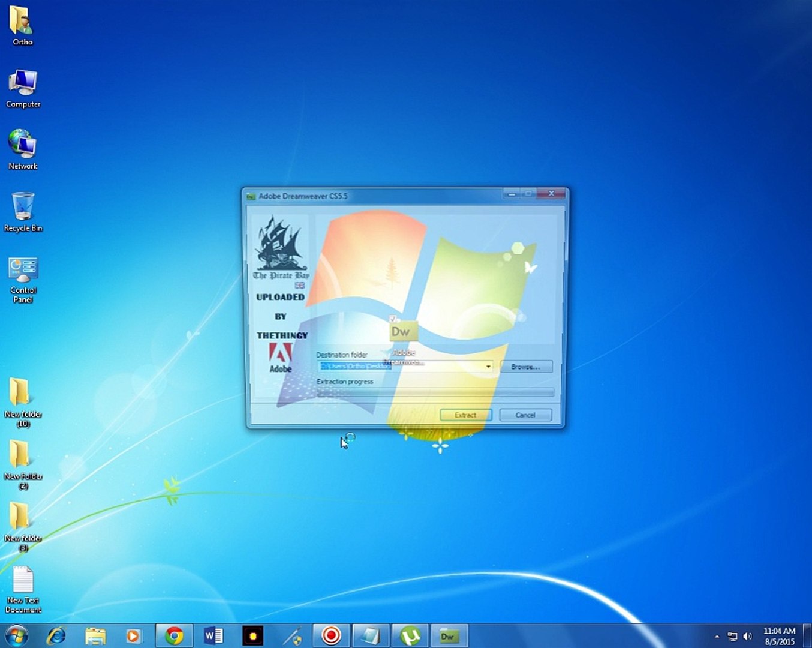
Task: Select the Computer desktop icon
Action: coord(23,88)
